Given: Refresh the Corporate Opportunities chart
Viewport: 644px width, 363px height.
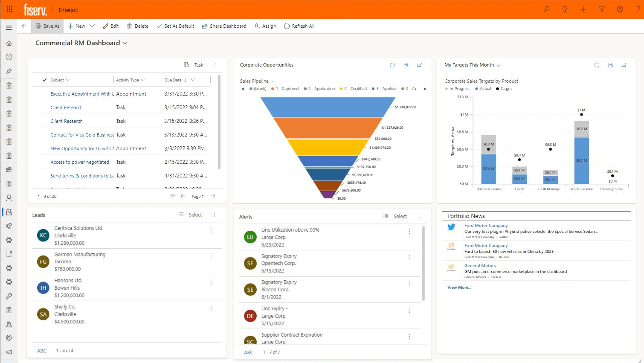Looking at the screenshot, I should pyautogui.click(x=392, y=65).
